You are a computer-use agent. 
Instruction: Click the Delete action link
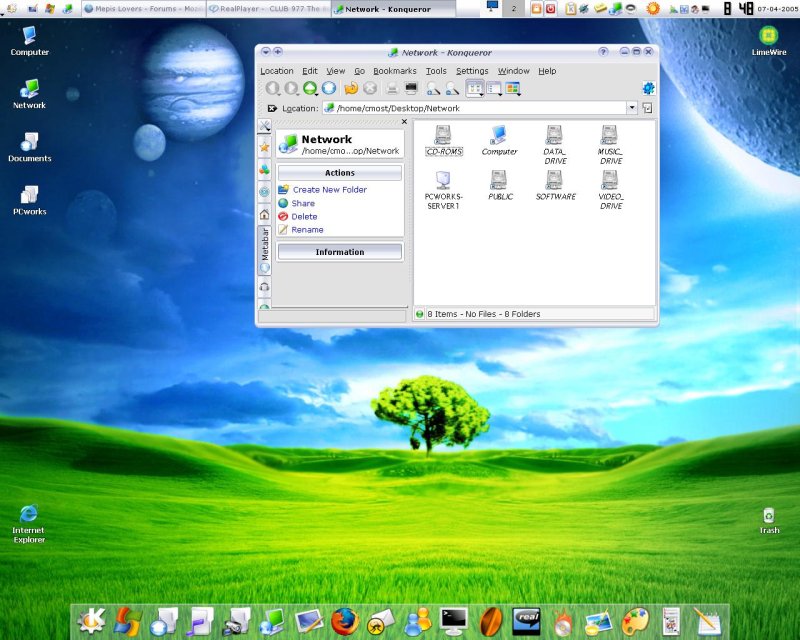(304, 216)
